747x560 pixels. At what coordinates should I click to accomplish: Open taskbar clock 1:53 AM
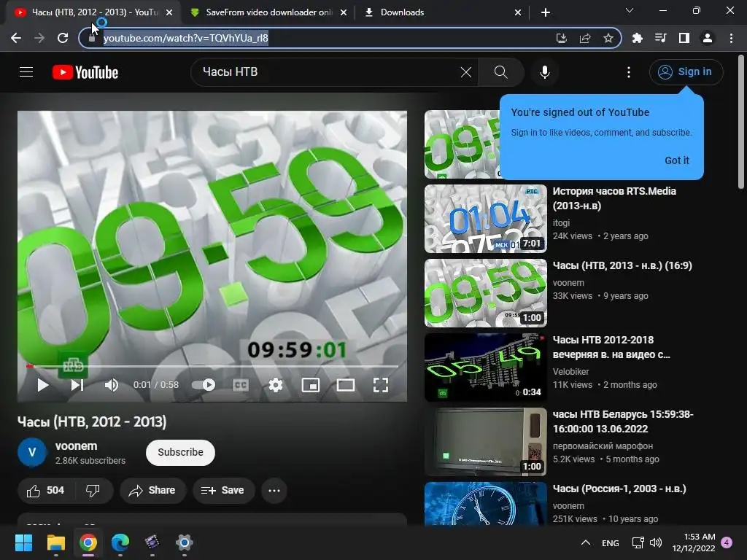click(694, 542)
